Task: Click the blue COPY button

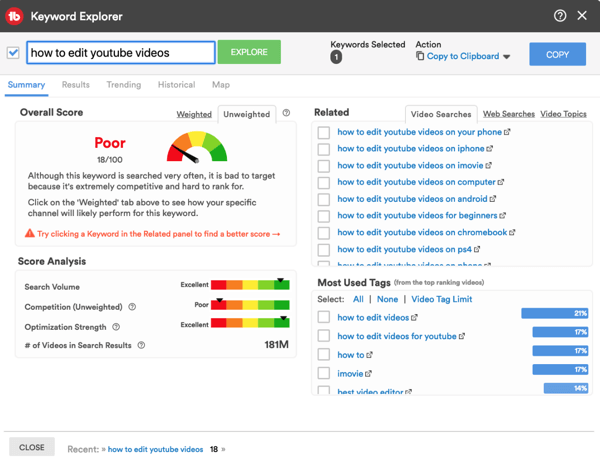Action: tap(558, 54)
